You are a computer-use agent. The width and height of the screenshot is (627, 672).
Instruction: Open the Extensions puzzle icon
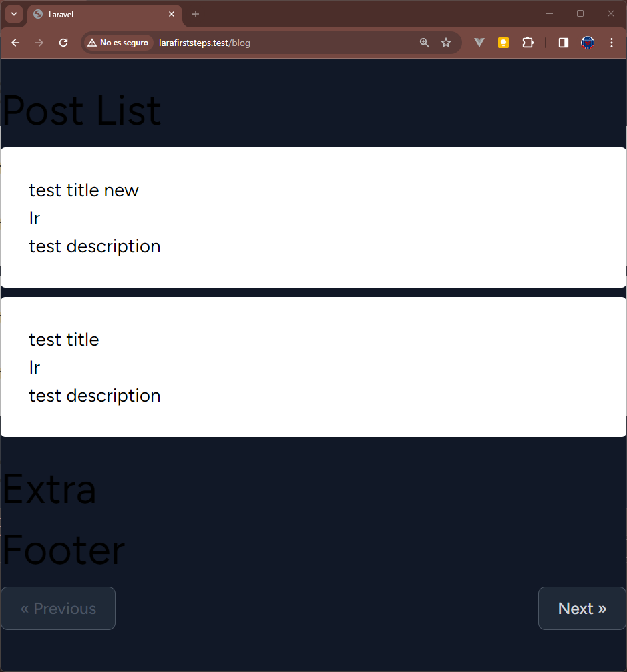(528, 42)
